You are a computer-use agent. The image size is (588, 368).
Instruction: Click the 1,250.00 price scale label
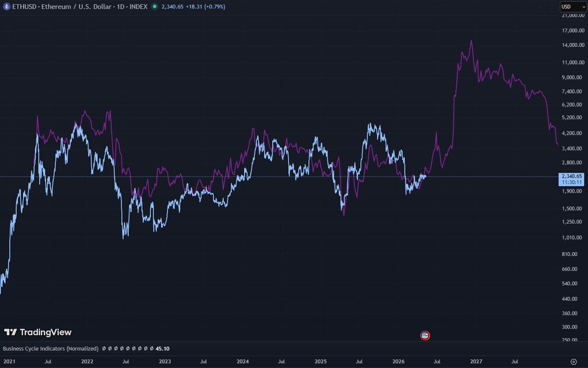click(x=572, y=222)
